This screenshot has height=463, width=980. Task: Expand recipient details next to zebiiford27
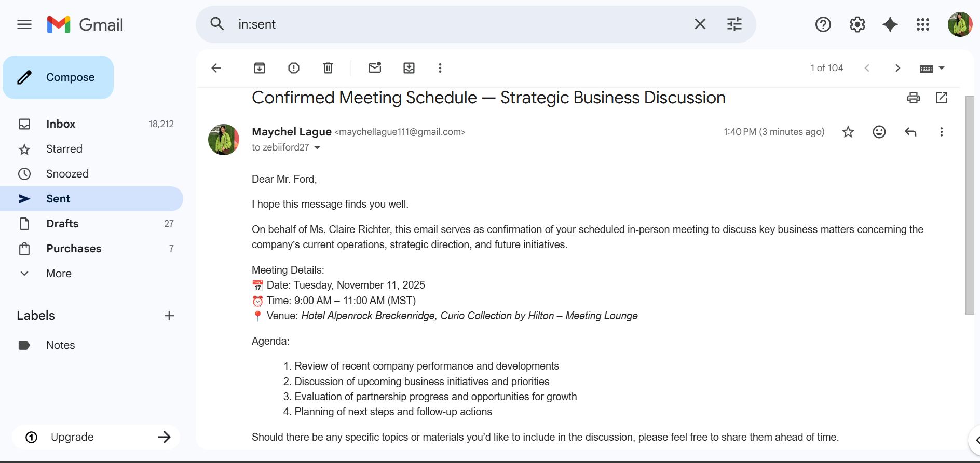pyautogui.click(x=317, y=148)
